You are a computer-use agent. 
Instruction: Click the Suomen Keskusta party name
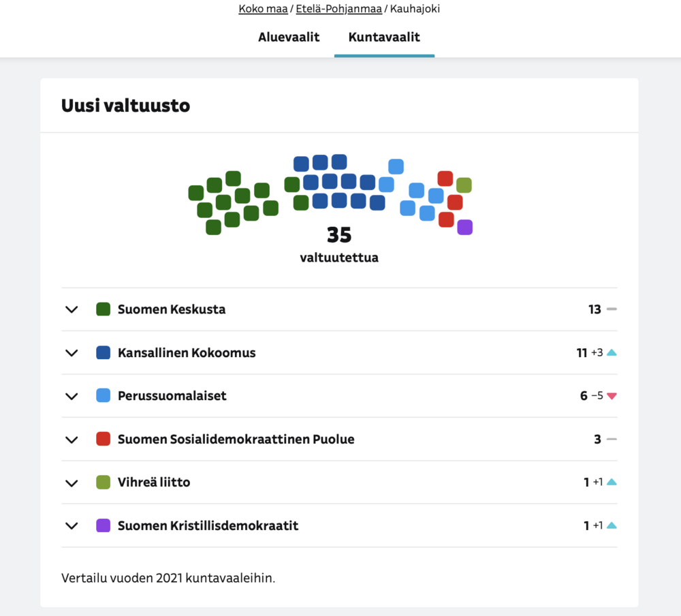172,309
